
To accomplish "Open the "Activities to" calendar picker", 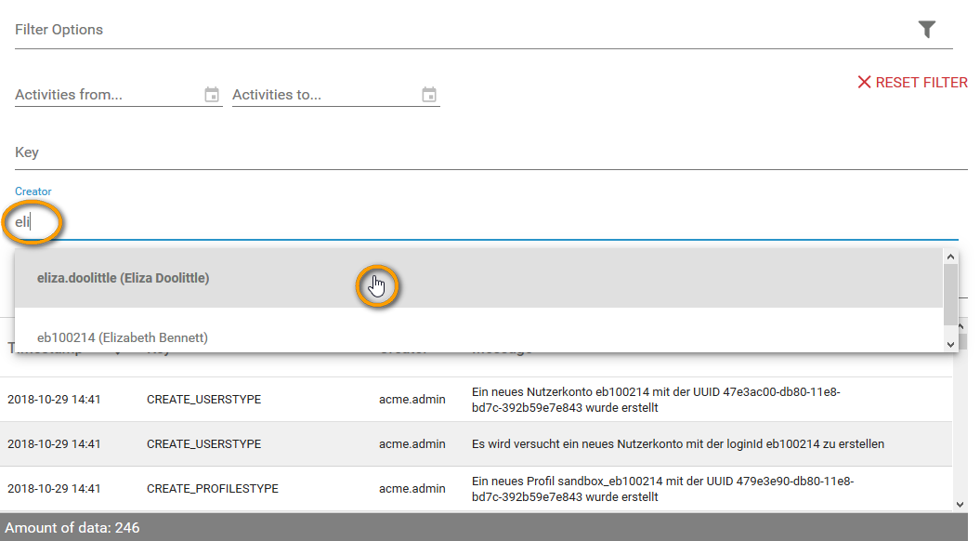I will click(429, 94).
